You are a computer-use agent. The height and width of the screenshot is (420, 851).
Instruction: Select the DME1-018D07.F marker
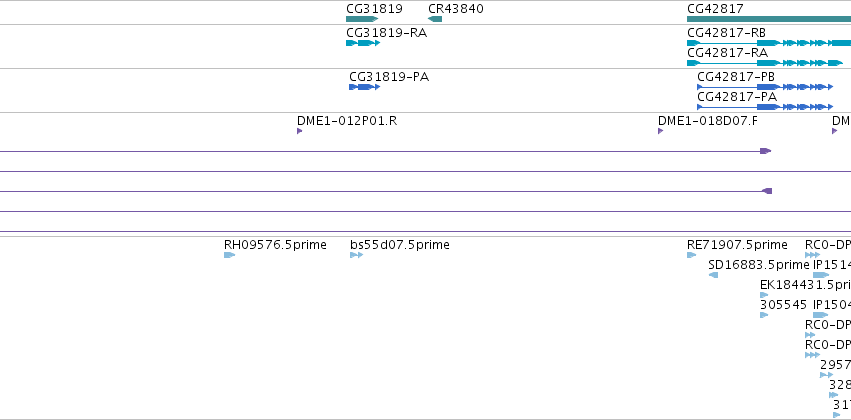coord(661,131)
